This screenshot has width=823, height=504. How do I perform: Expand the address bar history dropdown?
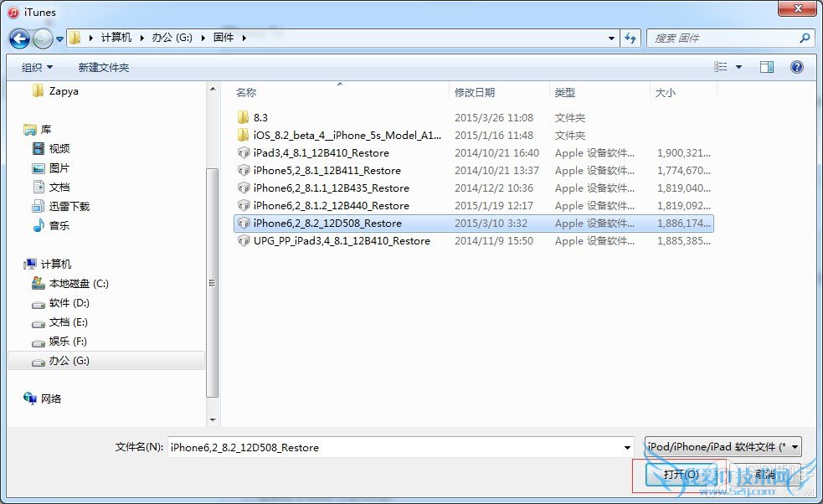point(611,39)
